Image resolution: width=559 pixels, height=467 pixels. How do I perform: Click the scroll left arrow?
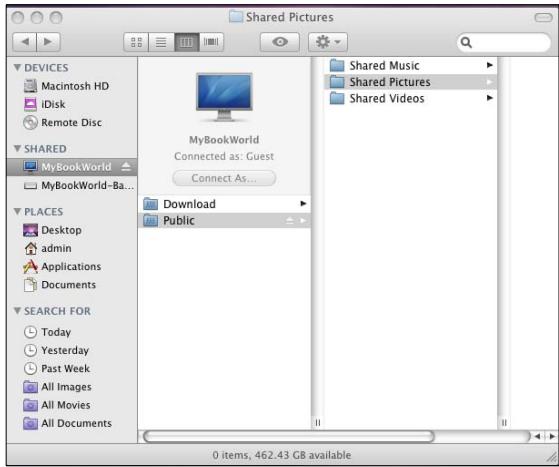click(538, 436)
